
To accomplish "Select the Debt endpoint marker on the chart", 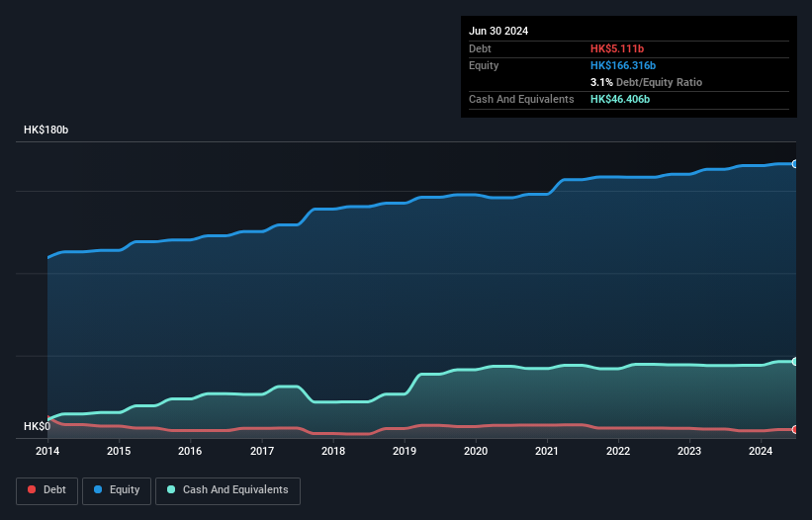I will (795, 429).
